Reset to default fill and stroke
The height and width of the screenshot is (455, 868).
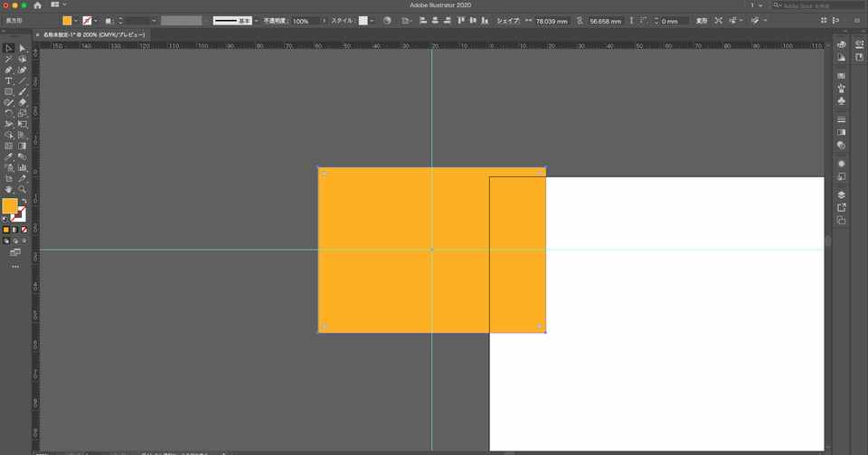pos(5,219)
